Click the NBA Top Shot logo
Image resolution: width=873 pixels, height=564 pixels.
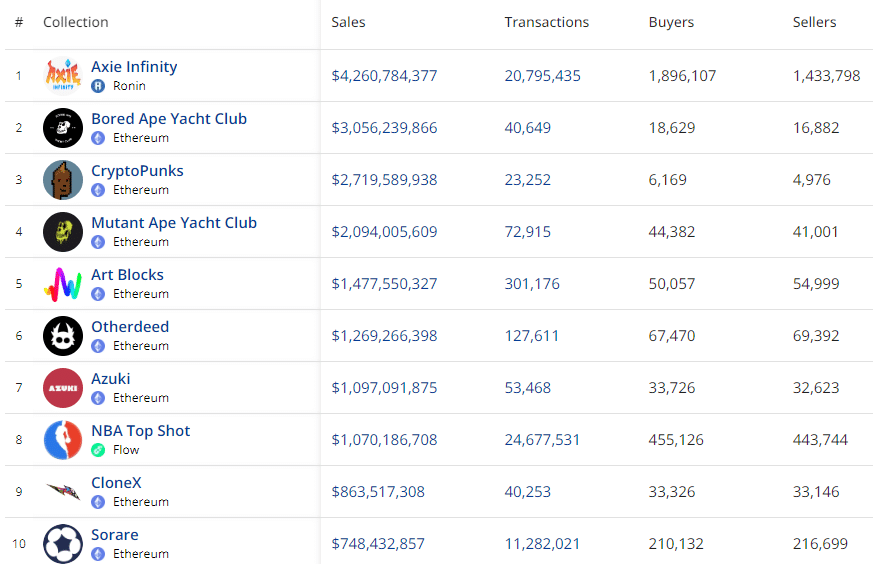[x=62, y=440]
